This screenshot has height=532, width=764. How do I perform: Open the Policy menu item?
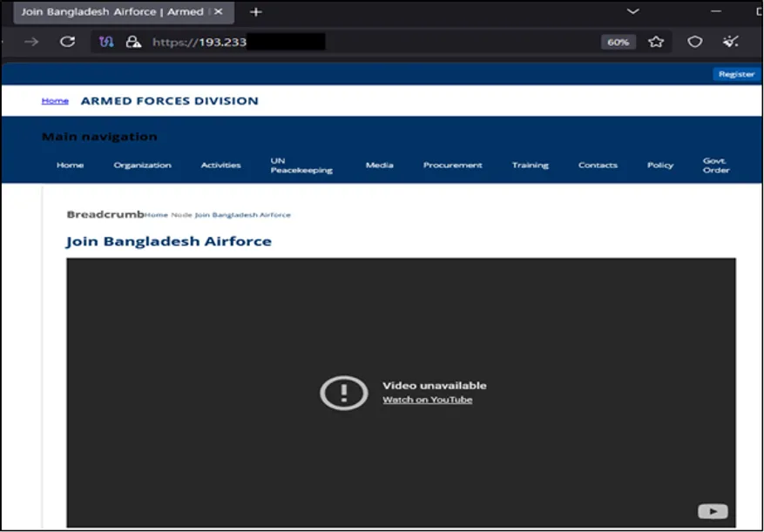tap(660, 165)
